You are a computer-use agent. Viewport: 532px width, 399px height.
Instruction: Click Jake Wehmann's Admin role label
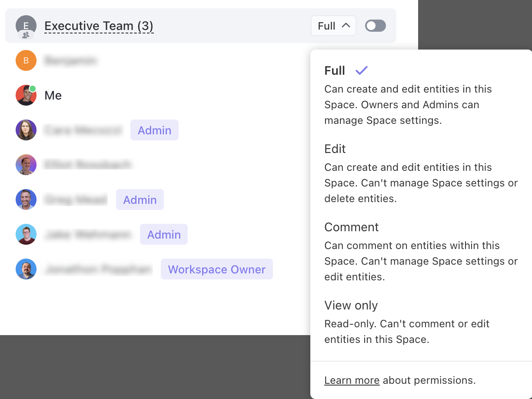[163, 234]
